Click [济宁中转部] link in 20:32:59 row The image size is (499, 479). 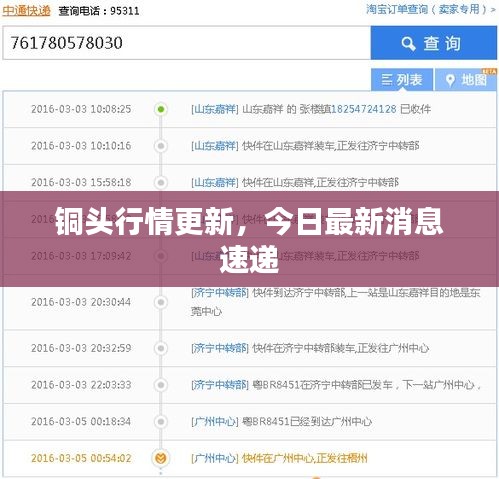220,348
